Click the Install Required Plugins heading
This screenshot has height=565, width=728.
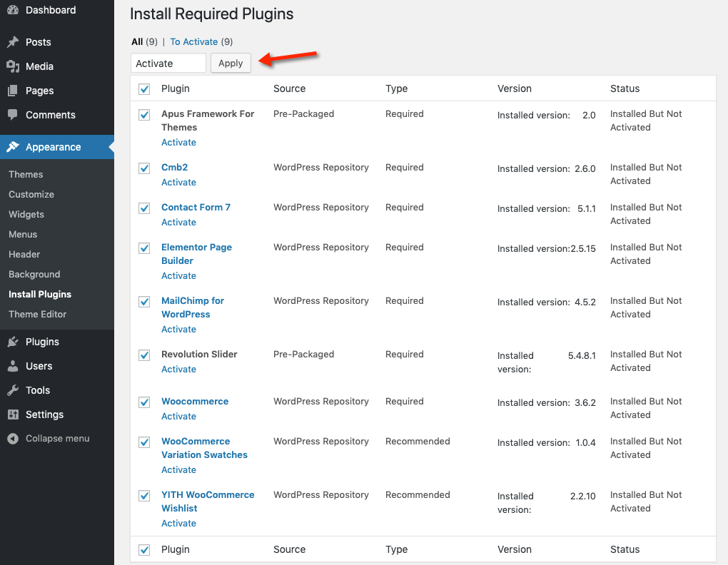212,14
